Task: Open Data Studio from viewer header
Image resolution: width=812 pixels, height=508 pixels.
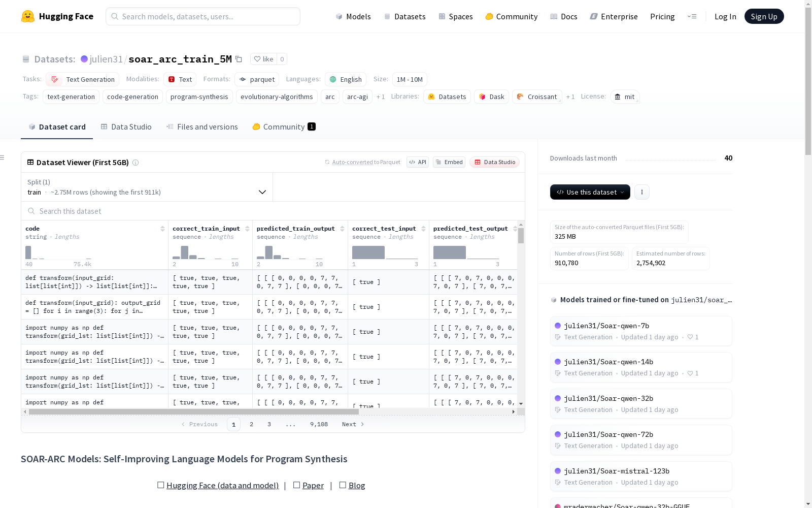Action: [494, 162]
